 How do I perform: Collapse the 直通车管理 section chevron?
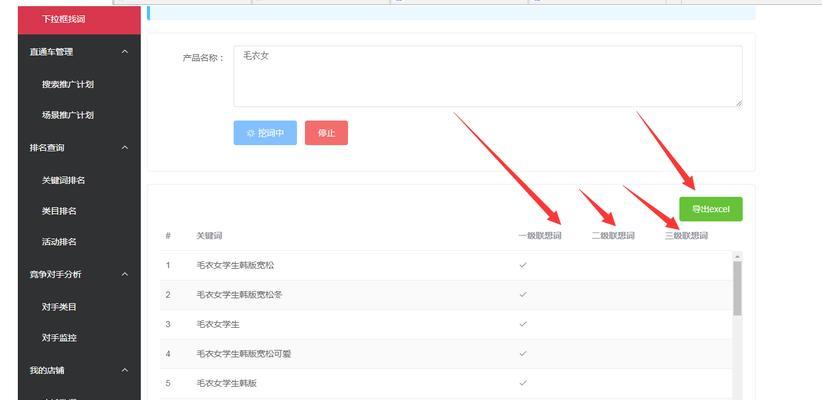[x=125, y=52]
